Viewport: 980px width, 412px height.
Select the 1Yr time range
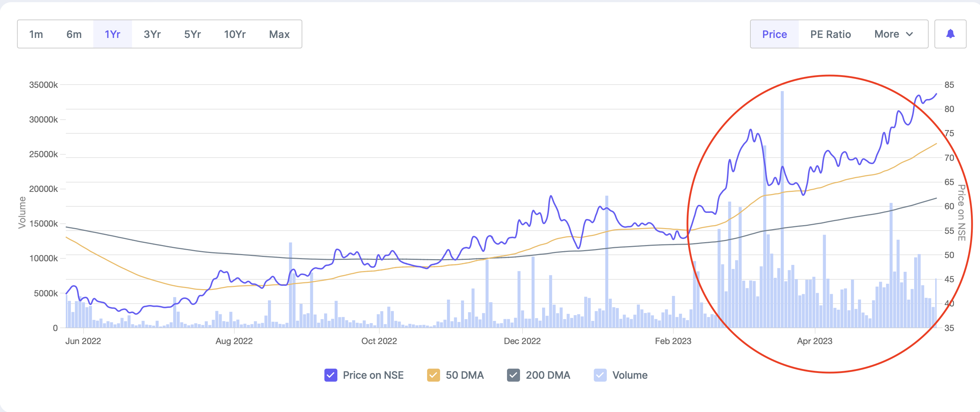point(112,34)
